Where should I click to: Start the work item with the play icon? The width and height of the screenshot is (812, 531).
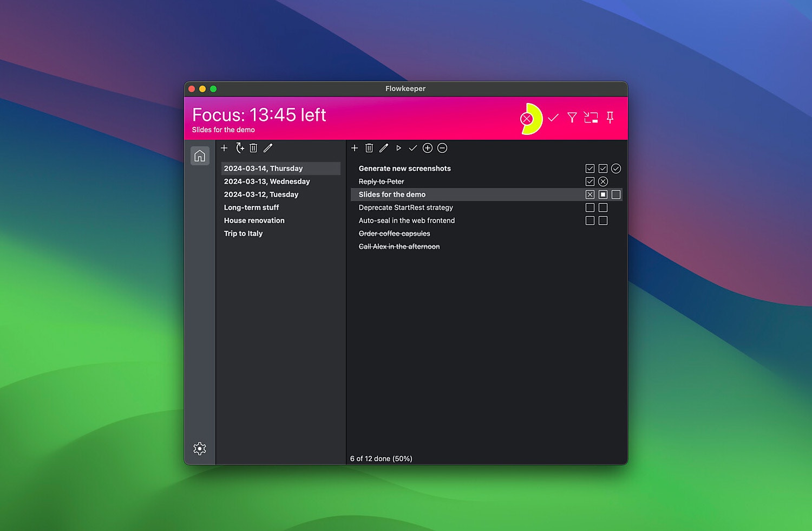[398, 148]
